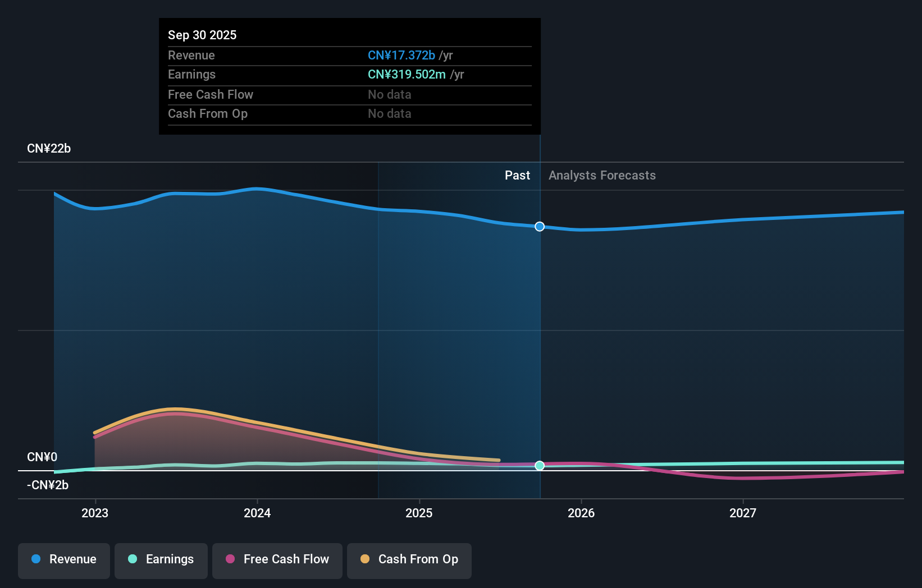Toggle the Free Cash Flow legend button
The width and height of the screenshot is (922, 588).
click(277, 561)
